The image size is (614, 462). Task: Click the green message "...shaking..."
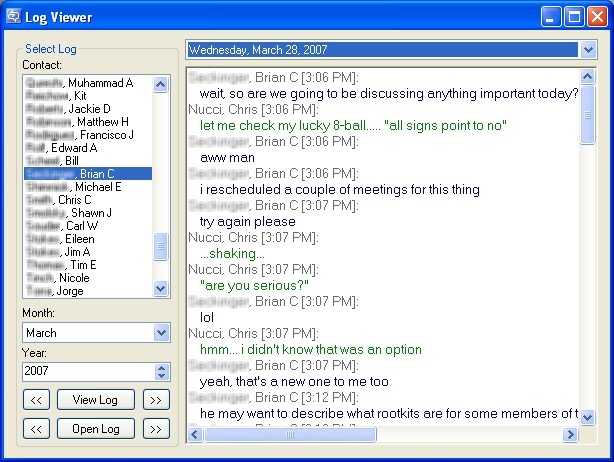click(x=232, y=254)
